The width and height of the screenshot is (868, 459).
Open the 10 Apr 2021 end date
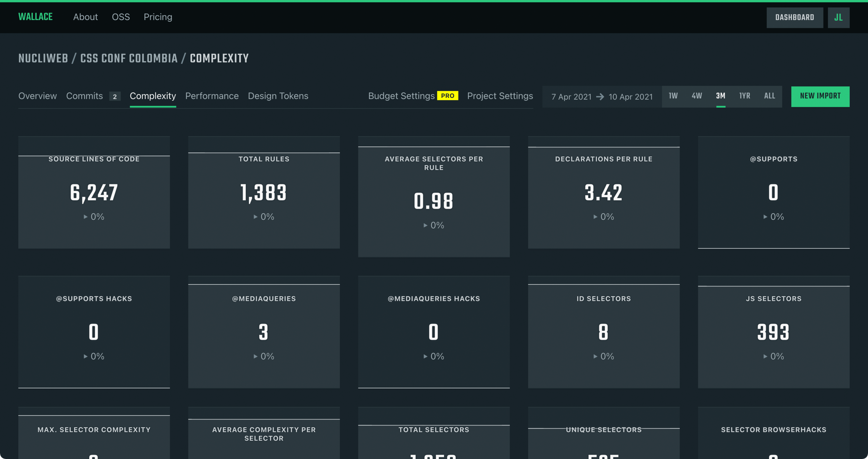click(631, 97)
